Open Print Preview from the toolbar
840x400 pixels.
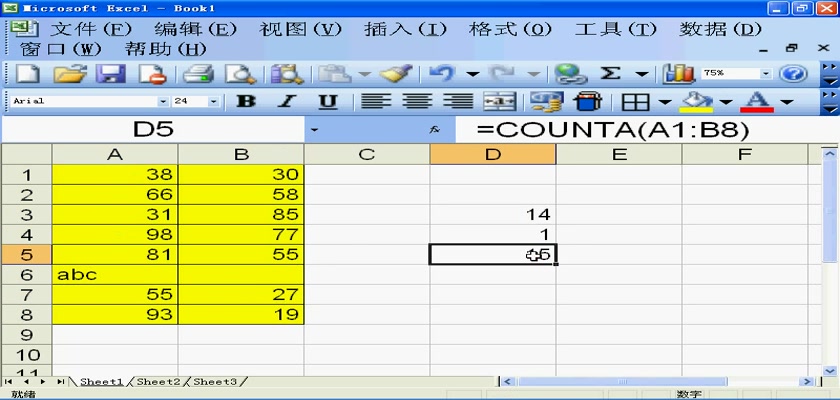click(240, 74)
